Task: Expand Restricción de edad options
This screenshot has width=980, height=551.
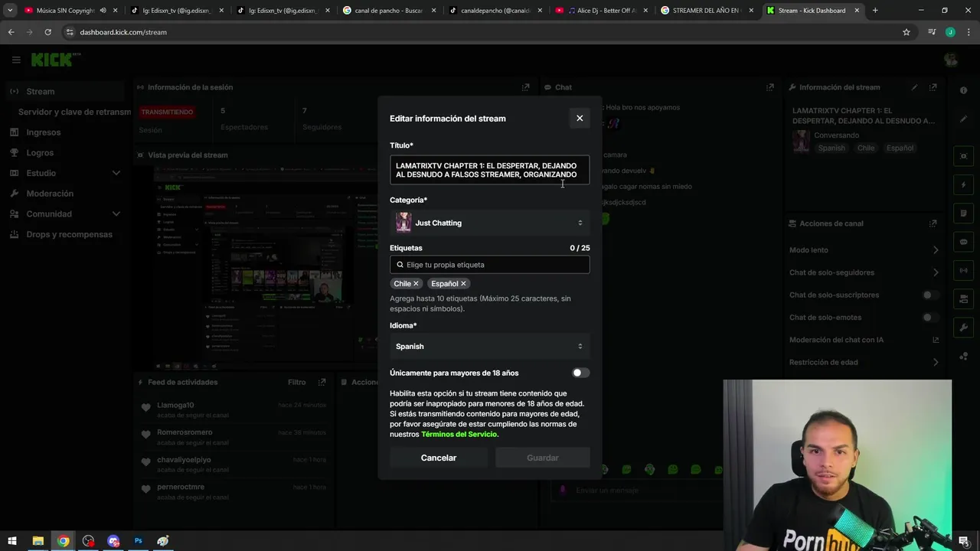Action: [935, 363]
